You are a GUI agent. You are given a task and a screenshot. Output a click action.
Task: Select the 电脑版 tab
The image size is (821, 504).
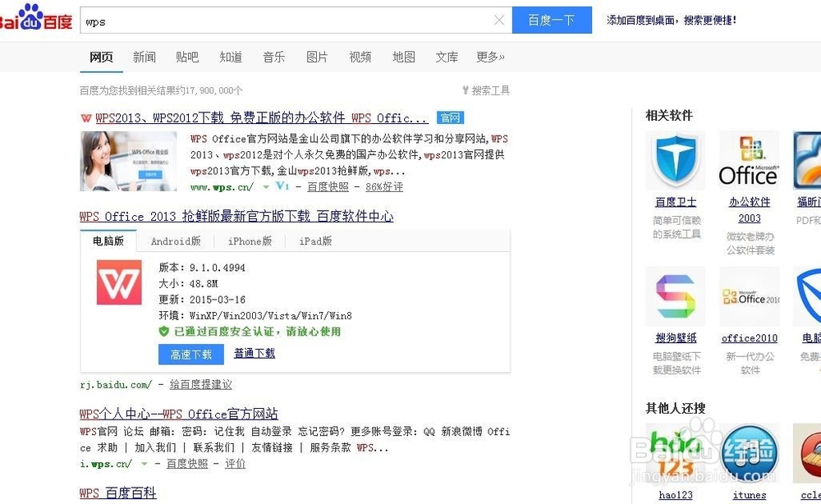click(108, 241)
